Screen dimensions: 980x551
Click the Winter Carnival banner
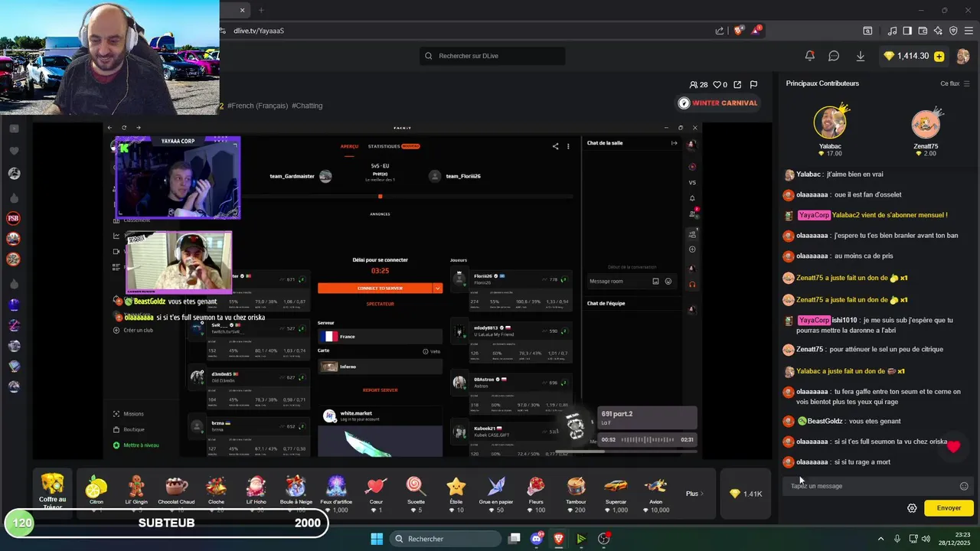pos(718,103)
